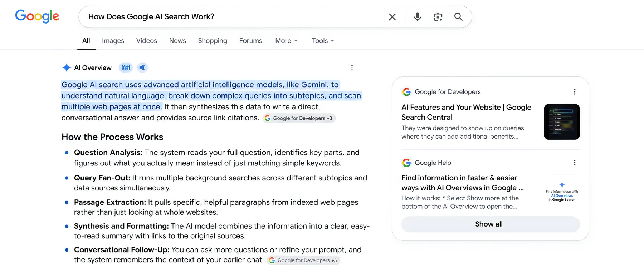Switch to the Images tab
Image resolution: width=644 pixels, height=268 pixels.
point(113,41)
